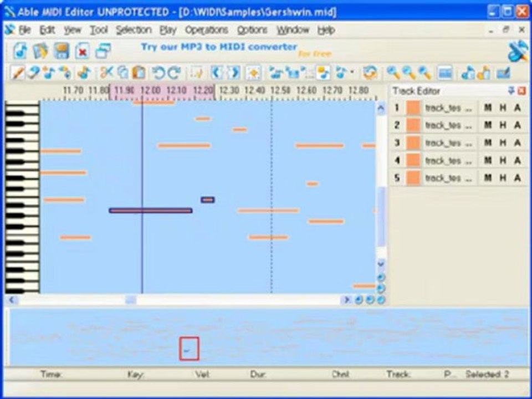Close the document using the red X page icon

(x=82, y=51)
